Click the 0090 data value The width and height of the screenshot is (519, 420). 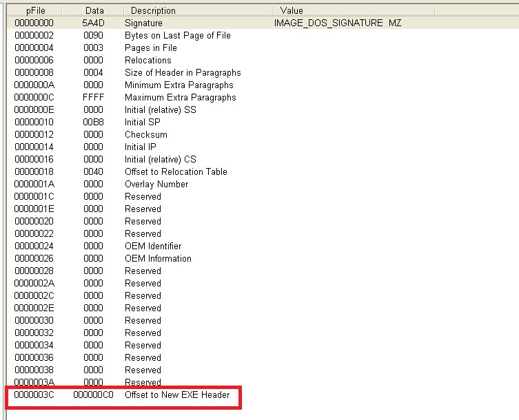tap(93, 36)
